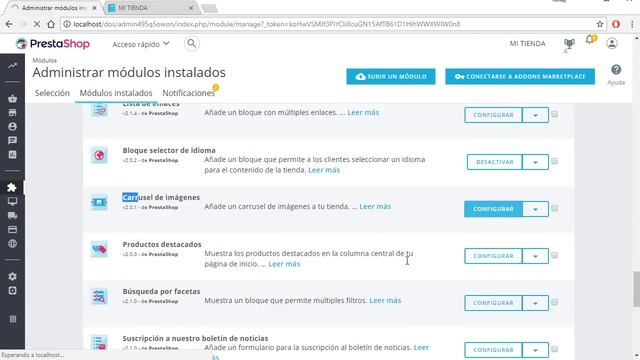The width and height of the screenshot is (640, 360).
Task: Click the Subir un módulo button
Action: coord(391,76)
